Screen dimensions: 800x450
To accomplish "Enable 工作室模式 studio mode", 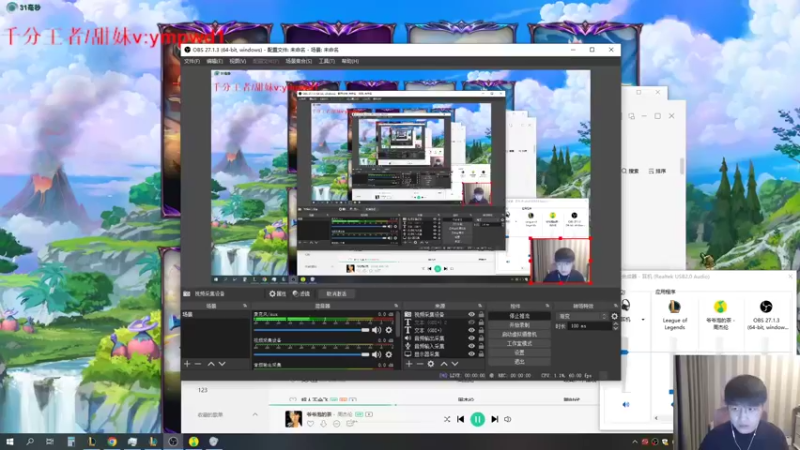I will click(519, 343).
